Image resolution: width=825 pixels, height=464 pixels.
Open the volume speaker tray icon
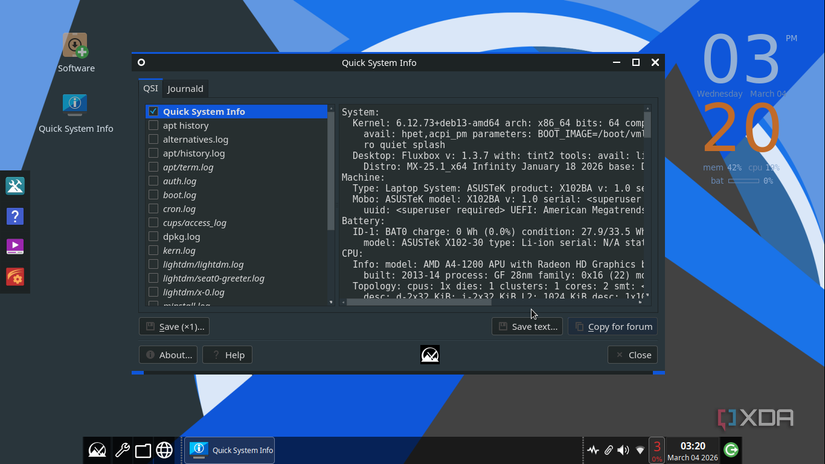tap(623, 450)
